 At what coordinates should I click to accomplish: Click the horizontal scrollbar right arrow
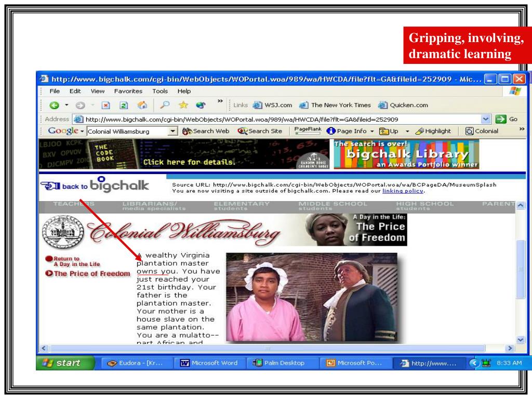point(510,349)
